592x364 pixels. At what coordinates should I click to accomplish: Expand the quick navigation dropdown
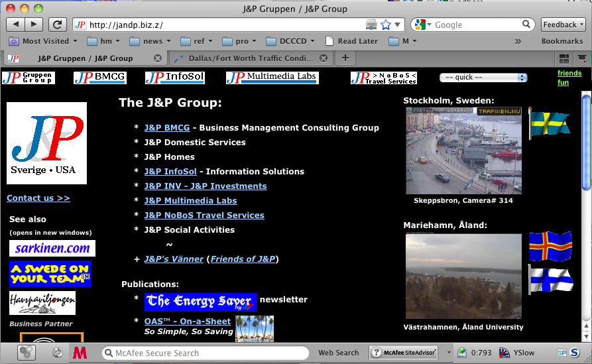click(483, 78)
